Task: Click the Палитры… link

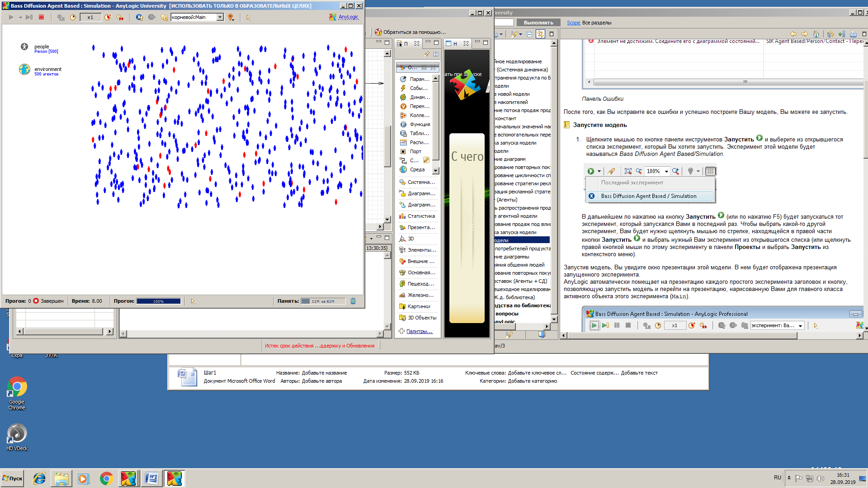Action: point(420,331)
